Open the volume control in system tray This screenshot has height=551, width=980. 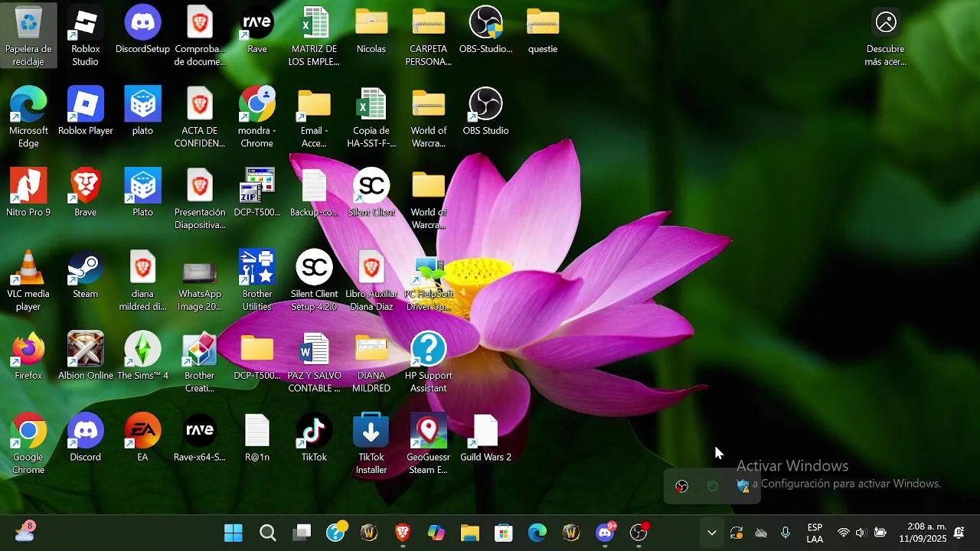point(861,533)
